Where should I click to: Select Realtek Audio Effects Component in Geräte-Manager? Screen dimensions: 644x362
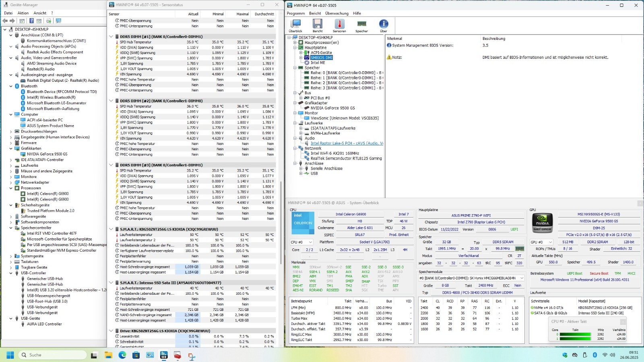pos(55,52)
